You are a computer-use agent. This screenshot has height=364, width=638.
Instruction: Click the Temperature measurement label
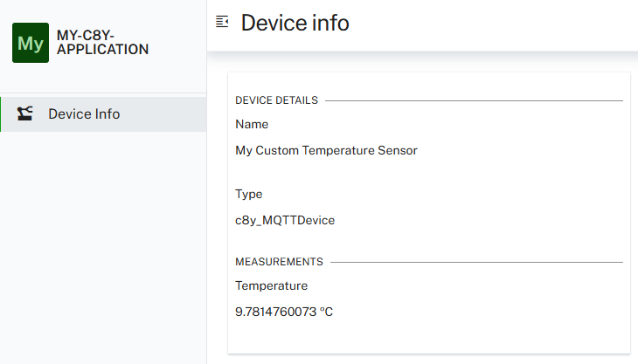(x=271, y=285)
